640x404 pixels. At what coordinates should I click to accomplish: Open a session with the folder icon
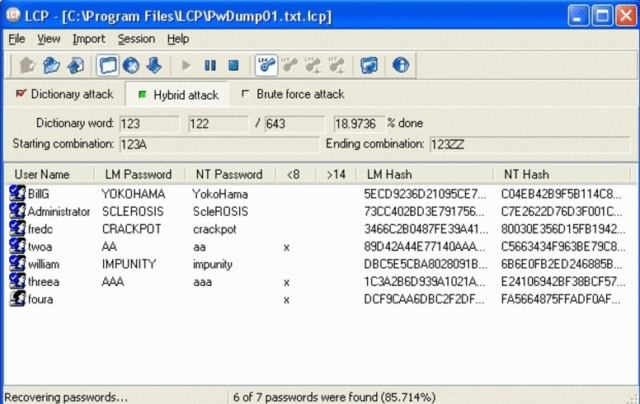51,65
